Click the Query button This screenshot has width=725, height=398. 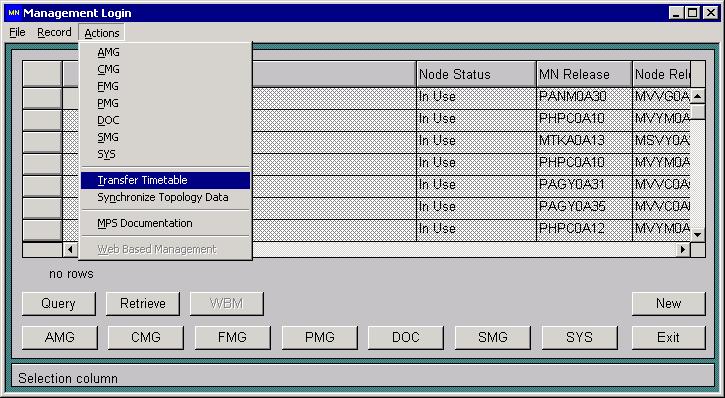[59, 304]
